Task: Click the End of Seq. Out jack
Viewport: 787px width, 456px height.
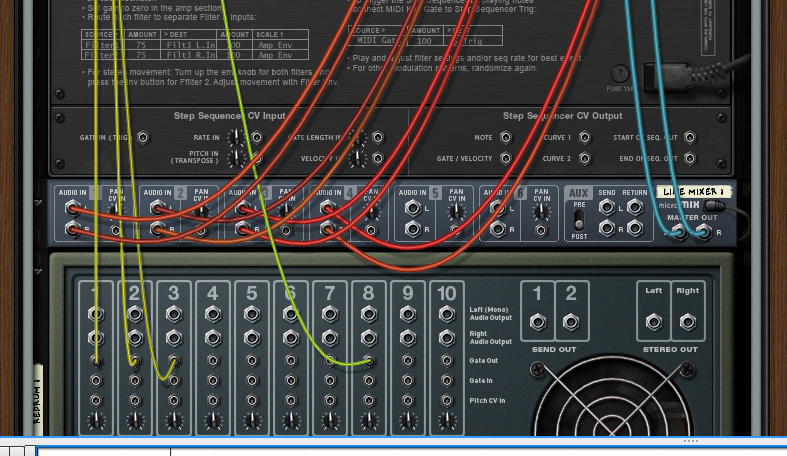Action: pyautogui.click(x=690, y=159)
